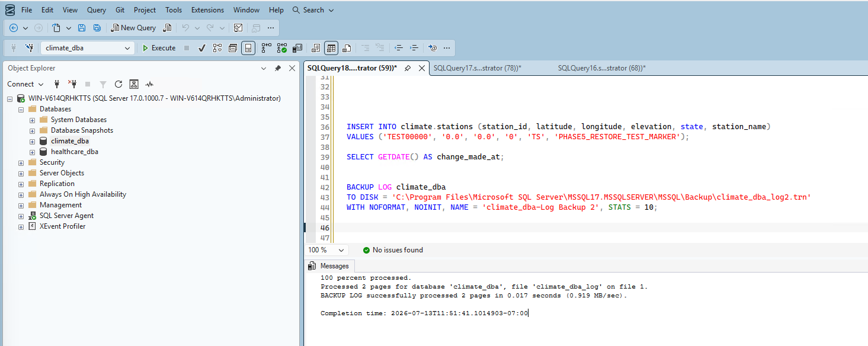868x346 pixels.
Task: Expand the System Databases folder
Action: point(33,120)
